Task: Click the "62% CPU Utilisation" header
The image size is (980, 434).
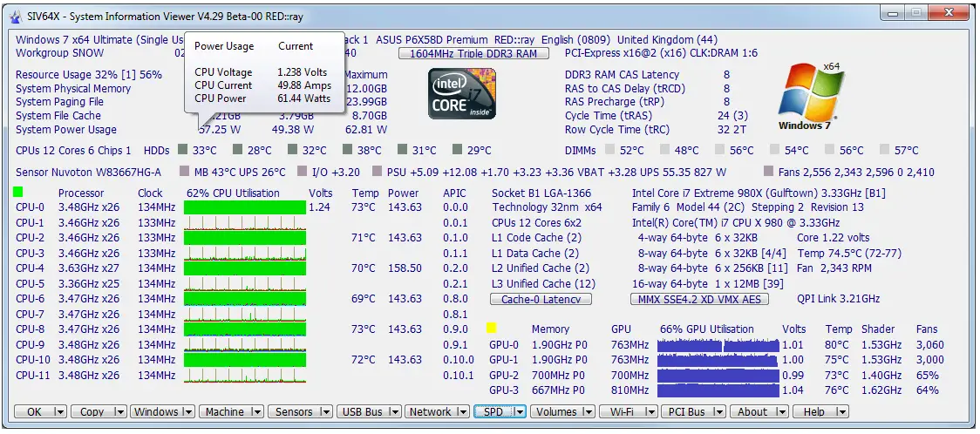Action: 233,193
